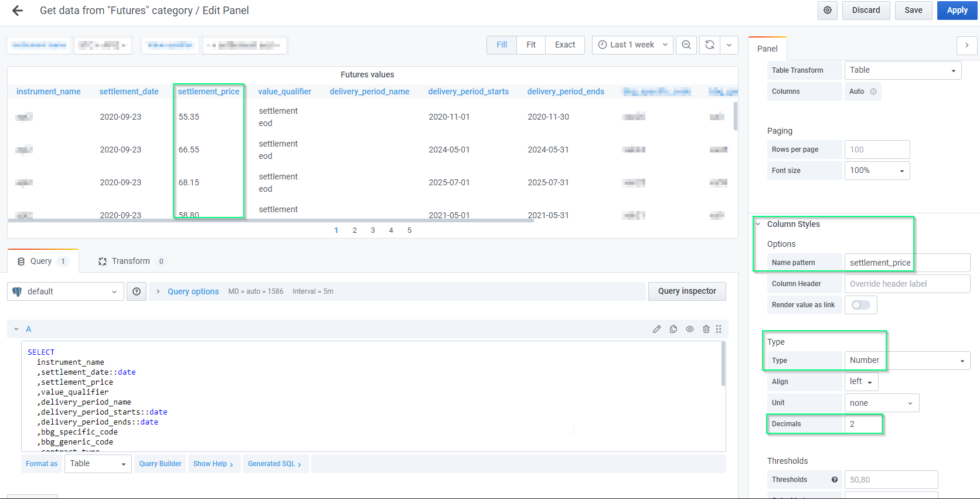The image size is (980, 499).
Task: Click the Apply button
Action: [957, 11]
